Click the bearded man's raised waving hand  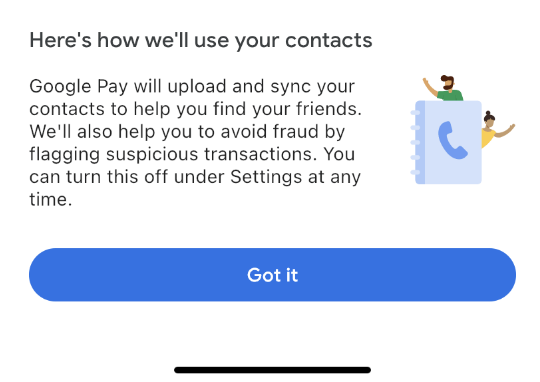tap(426, 83)
